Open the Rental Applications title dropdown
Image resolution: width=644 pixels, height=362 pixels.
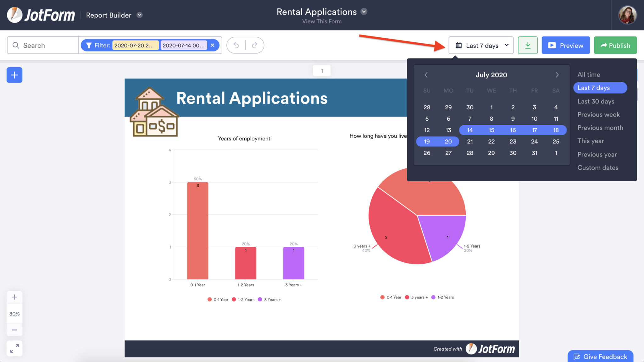tap(364, 11)
